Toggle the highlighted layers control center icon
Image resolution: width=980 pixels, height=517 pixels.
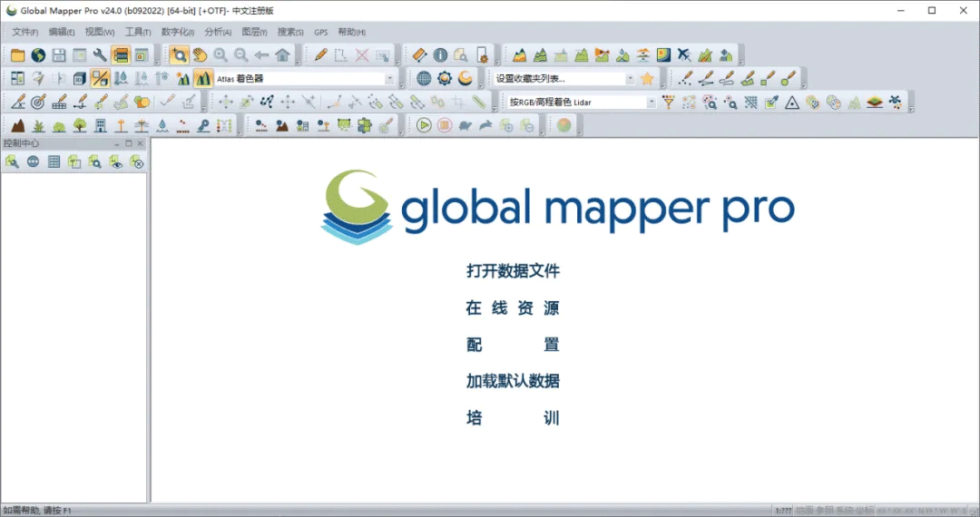[121, 55]
